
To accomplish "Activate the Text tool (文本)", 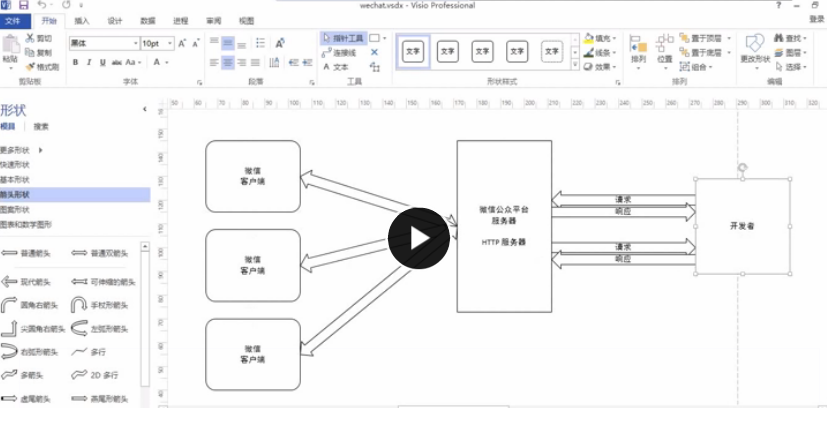I will pyautogui.click(x=335, y=67).
